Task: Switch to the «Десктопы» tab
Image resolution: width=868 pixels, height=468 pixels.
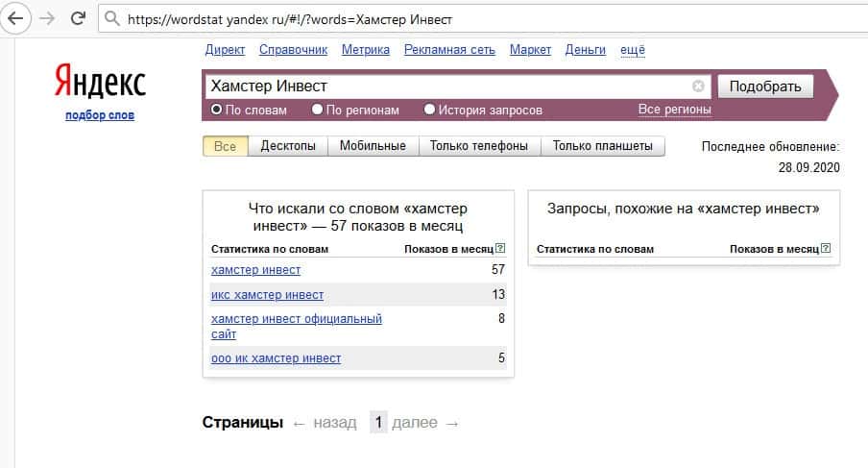Action: point(288,146)
